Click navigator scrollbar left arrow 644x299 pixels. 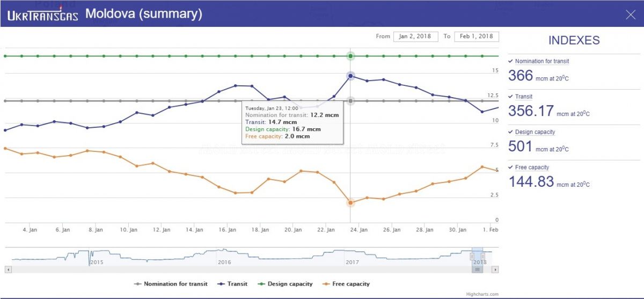8,269
